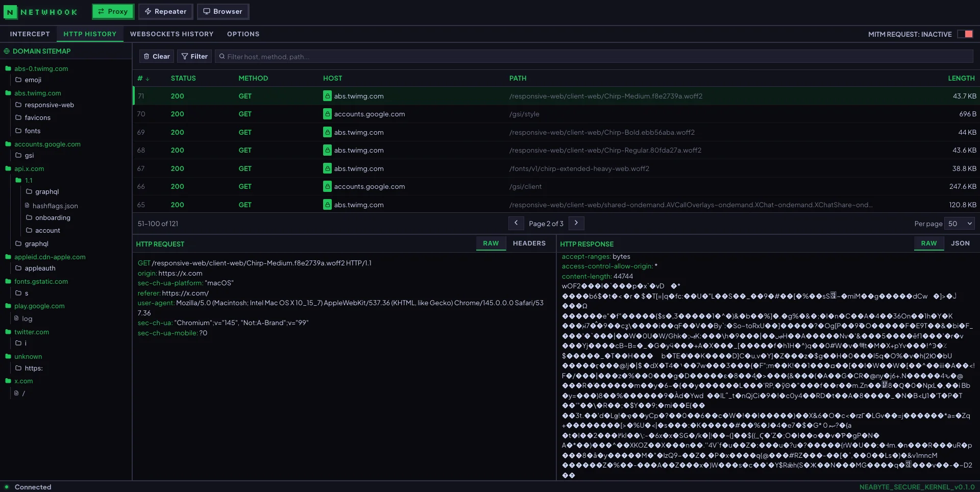Viewport: 980px width, 492px height.
Task: Show HTTP response RAW view
Action: pyautogui.click(x=929, y=243)
